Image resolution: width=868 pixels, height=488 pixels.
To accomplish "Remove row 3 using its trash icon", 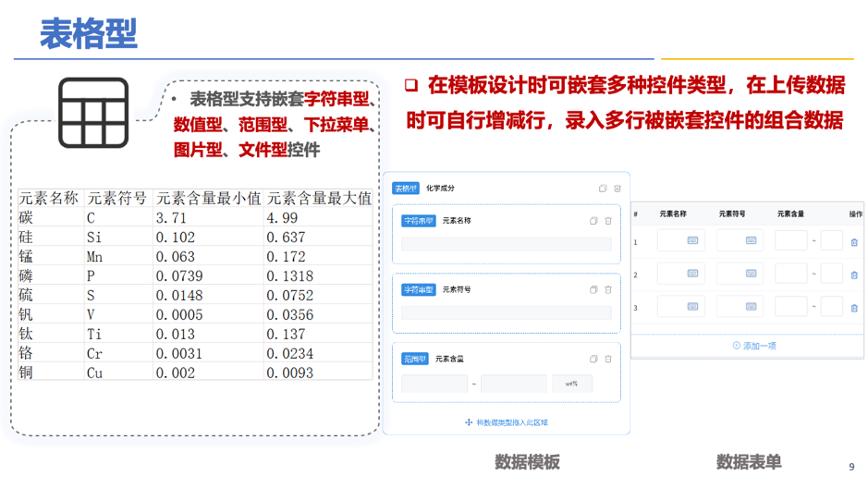I will (853, 308).
